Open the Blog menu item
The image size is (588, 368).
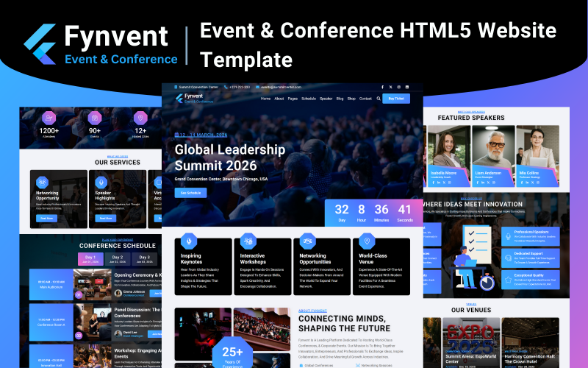coord(340,99)
